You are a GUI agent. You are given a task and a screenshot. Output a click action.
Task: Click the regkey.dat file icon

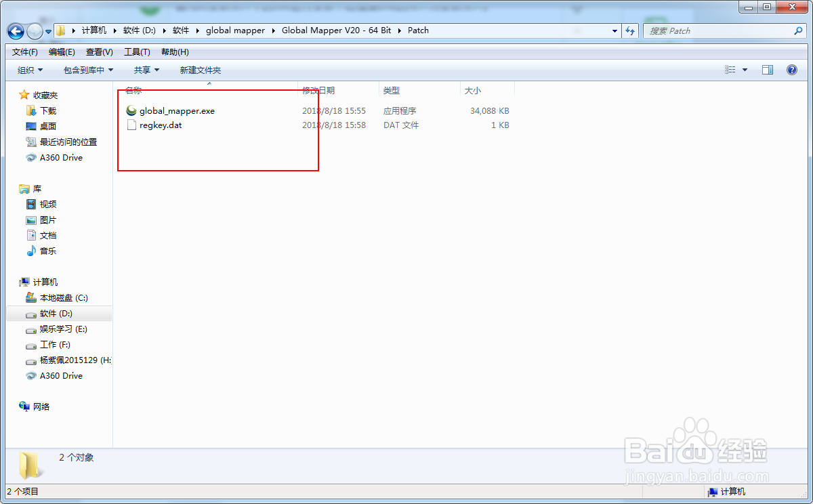131,125
